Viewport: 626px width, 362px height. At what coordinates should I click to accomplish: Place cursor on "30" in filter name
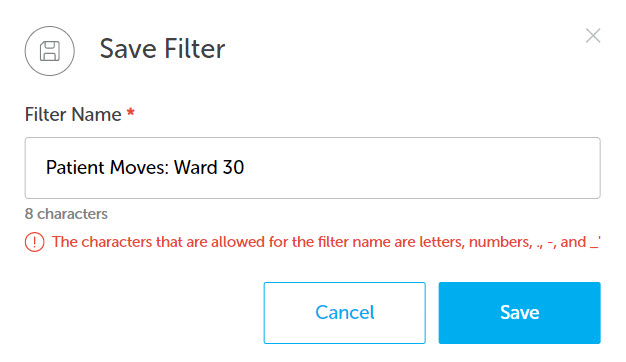[233, 167]
